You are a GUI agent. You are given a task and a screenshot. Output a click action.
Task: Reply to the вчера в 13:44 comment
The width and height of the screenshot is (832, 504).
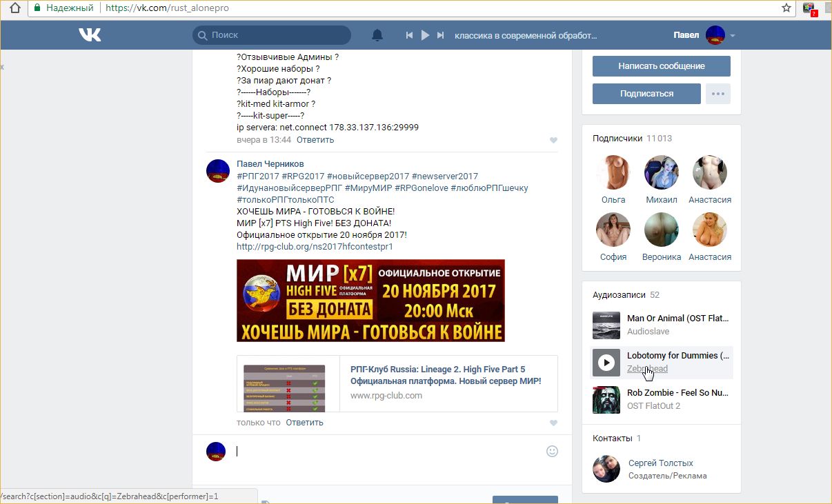[x=315, y=140]
